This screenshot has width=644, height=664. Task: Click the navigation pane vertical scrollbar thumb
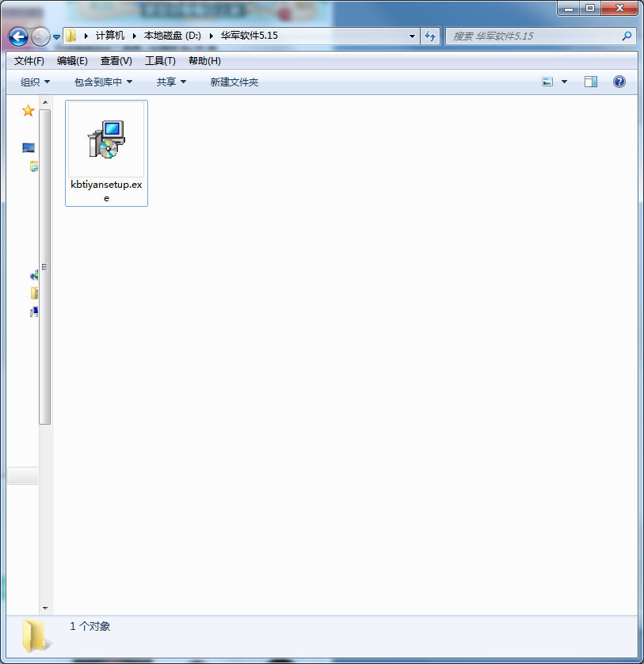point(45,267)
